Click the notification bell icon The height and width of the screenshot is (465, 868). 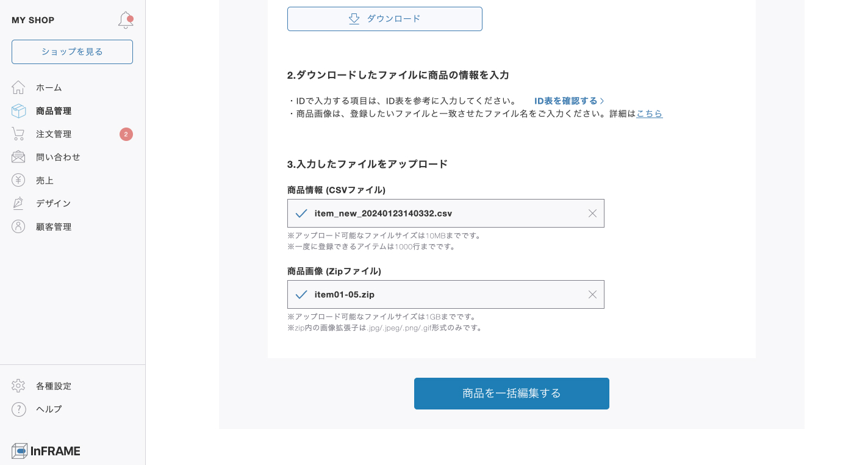125,19
